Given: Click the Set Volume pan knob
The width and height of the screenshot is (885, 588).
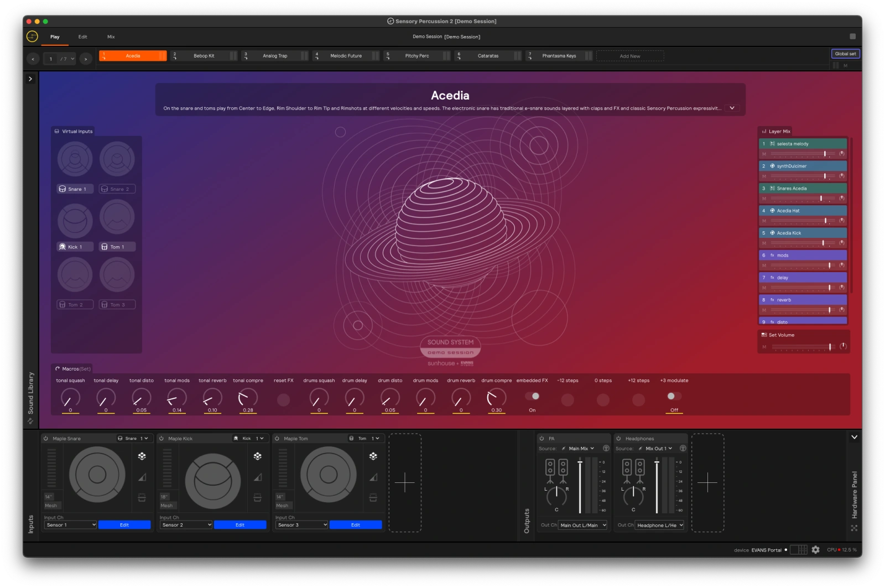Looking at the screenshot, I should tap(843, 347).
